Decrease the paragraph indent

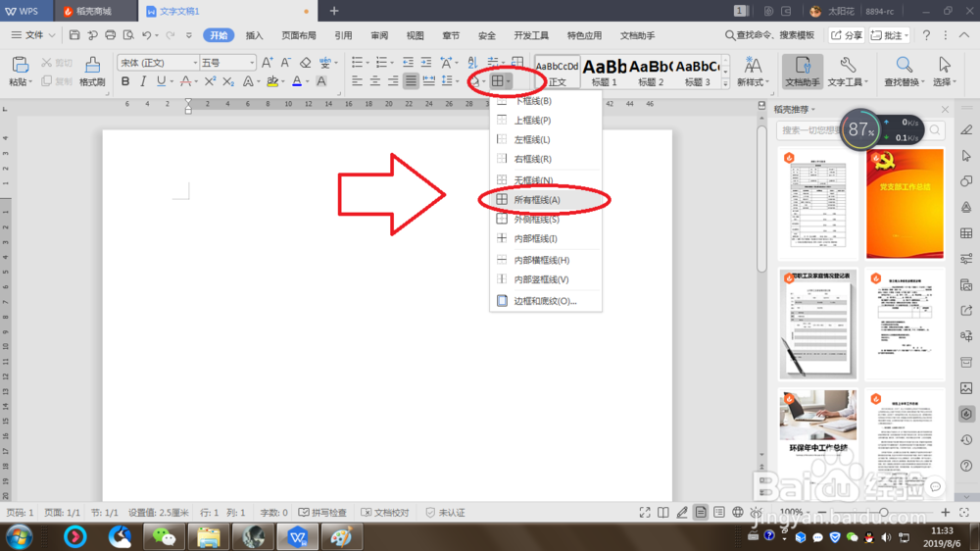pyautogui.click(x=408, y=62)
